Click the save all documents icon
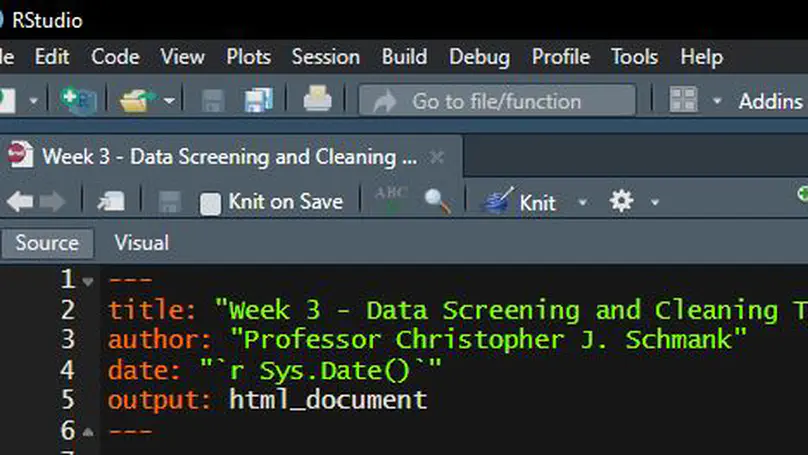This screenshot has width=808, height=455. click(x=259, y=100)
